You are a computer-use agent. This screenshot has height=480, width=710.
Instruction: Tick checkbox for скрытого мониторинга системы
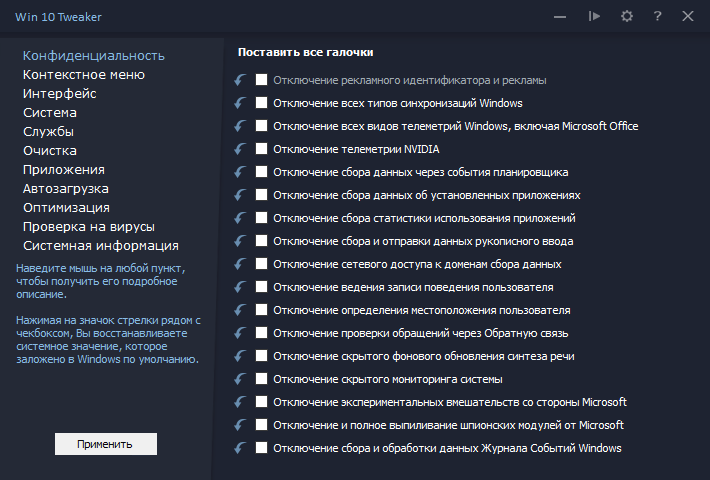point(262,379)
